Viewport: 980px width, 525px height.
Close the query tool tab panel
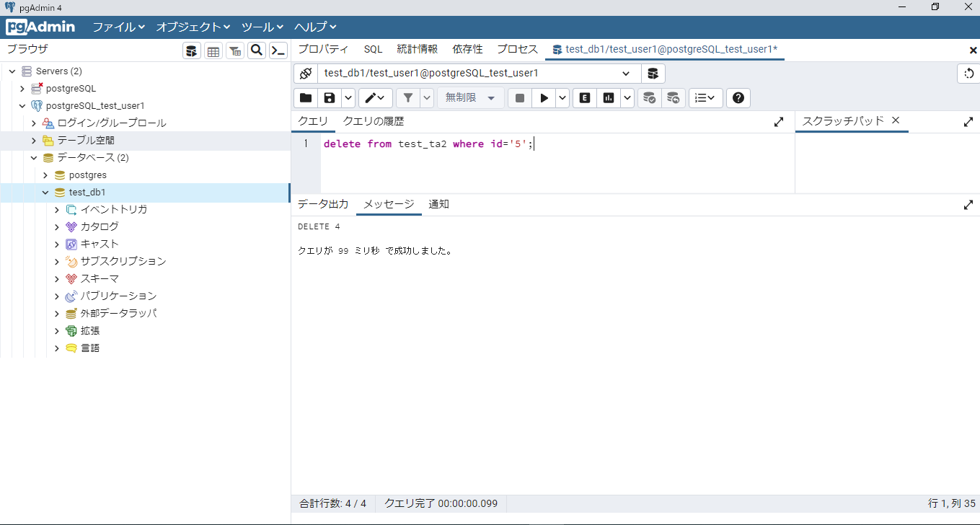pyautogui.click(x=974, y=50)
